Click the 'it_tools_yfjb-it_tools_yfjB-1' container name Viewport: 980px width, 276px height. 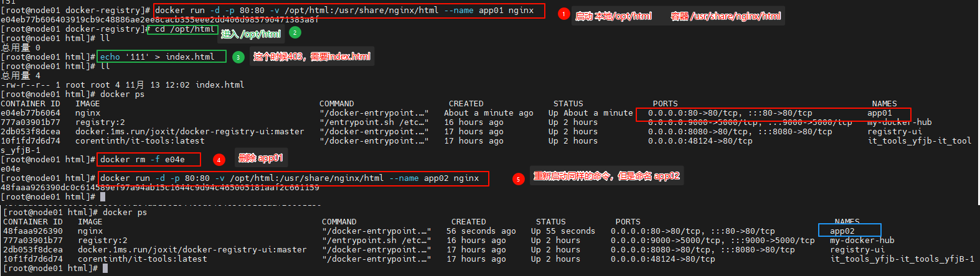(x=902, y=259)
